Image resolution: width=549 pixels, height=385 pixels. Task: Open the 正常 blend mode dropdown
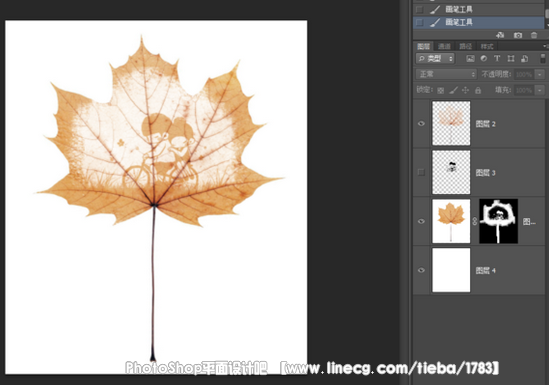[x=446, y=74]
